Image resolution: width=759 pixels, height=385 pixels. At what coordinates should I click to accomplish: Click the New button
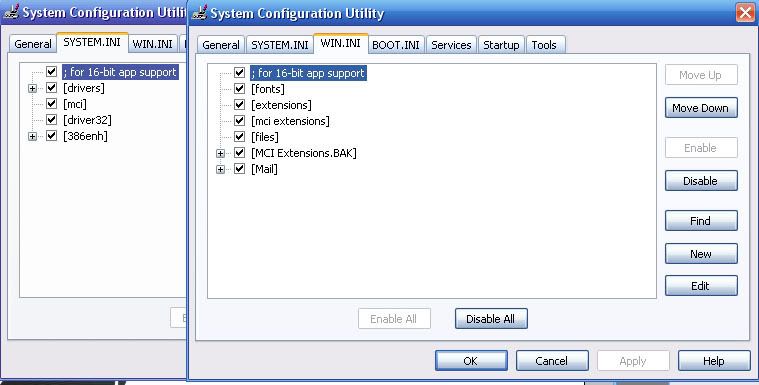701,253
